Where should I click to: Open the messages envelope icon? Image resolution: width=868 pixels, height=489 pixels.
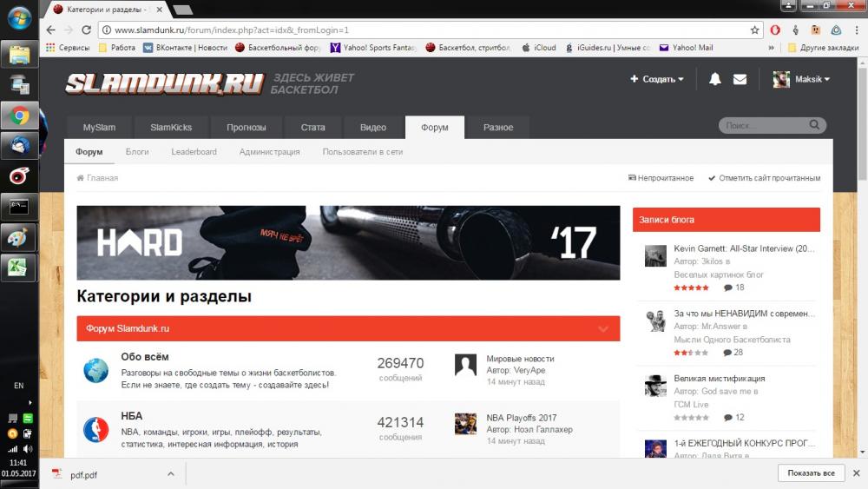[740, 79]
